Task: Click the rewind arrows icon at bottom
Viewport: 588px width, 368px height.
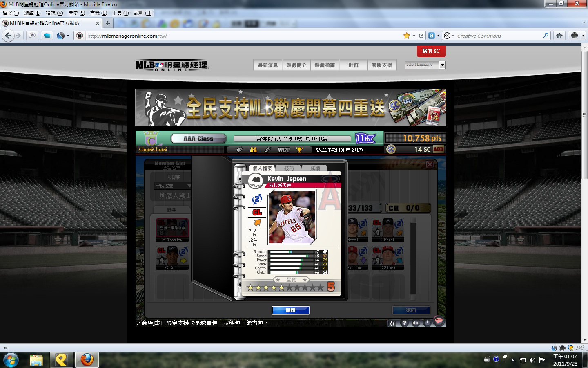Action: (x=392, y=323)
